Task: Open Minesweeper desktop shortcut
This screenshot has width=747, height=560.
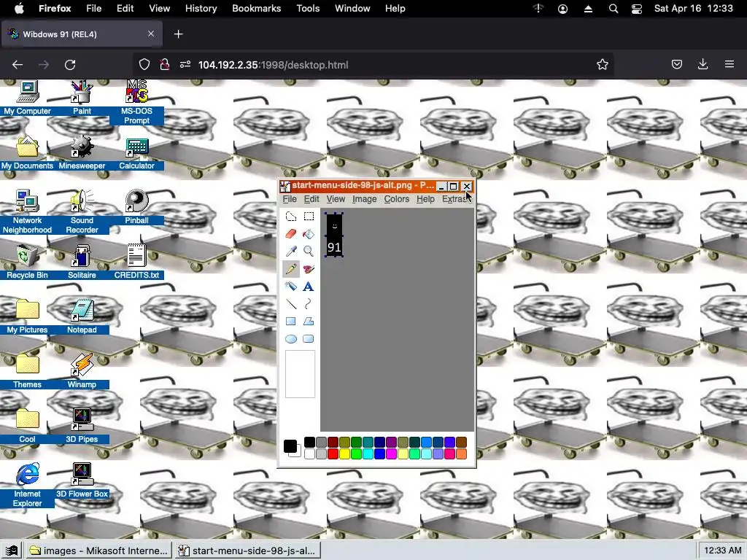Action: coord(82,153)
